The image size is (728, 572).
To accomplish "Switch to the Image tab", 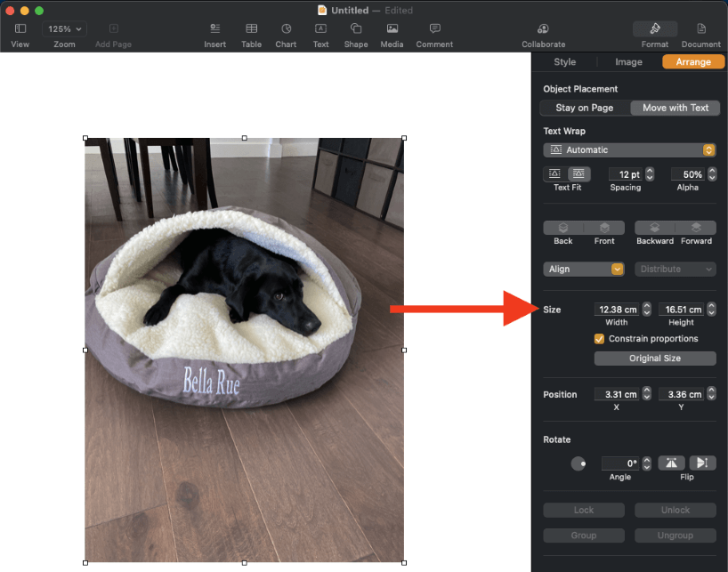I will [628, 62].
